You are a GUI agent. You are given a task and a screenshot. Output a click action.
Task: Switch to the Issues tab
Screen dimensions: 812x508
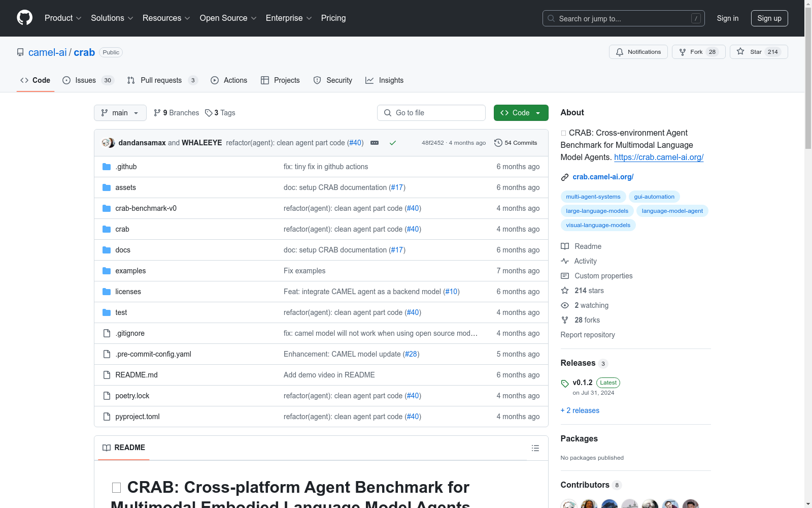(x=88, y=80)
